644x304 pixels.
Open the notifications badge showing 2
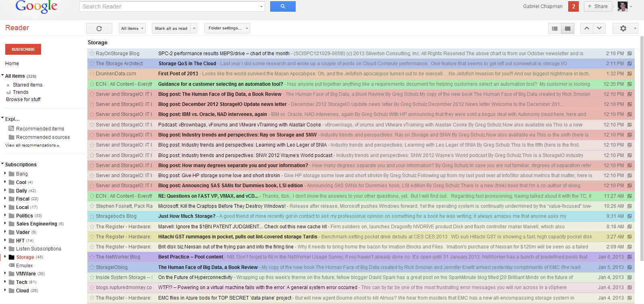tap(574, 6)
